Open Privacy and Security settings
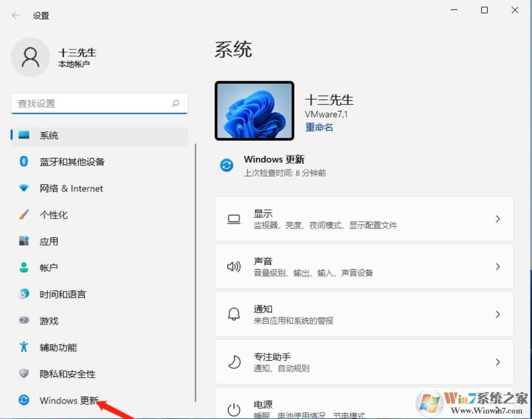The height and width of the screenshot is (419, 532). coord(68,374)
